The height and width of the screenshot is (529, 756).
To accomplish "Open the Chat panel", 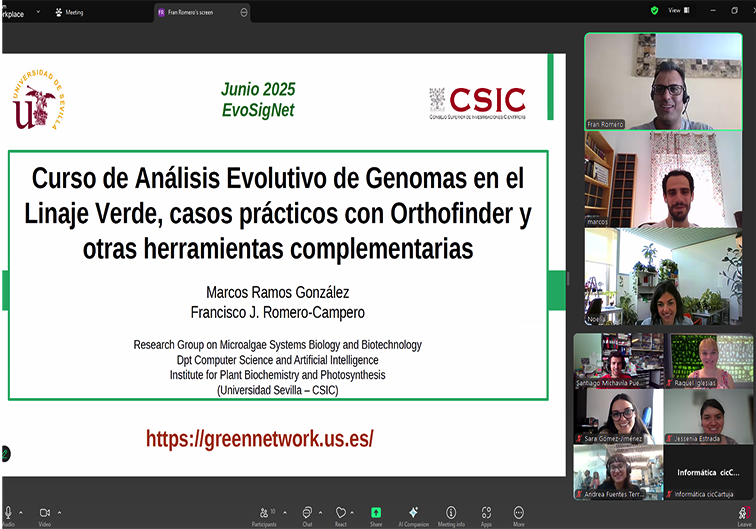I will pyautogui.click(x=307, y=512).
